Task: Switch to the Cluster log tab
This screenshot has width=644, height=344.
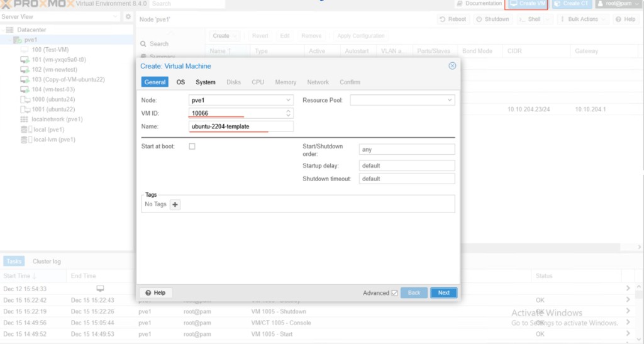Action: pyautogui.click(x=47, y=262)
